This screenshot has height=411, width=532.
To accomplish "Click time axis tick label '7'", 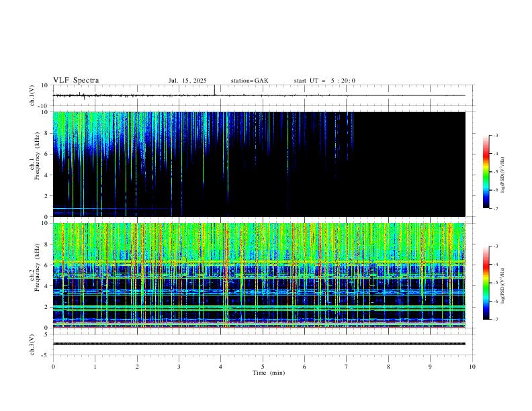I will point(347,367).
